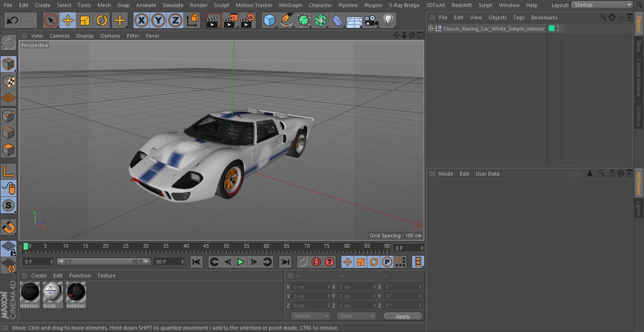Go to start of animation

coord(197,262)
